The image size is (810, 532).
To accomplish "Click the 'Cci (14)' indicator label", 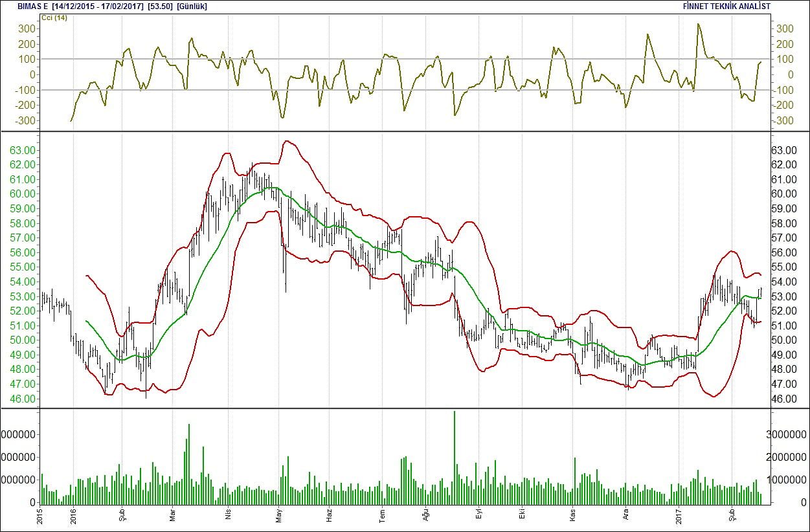I will click(x=54, y=17).
